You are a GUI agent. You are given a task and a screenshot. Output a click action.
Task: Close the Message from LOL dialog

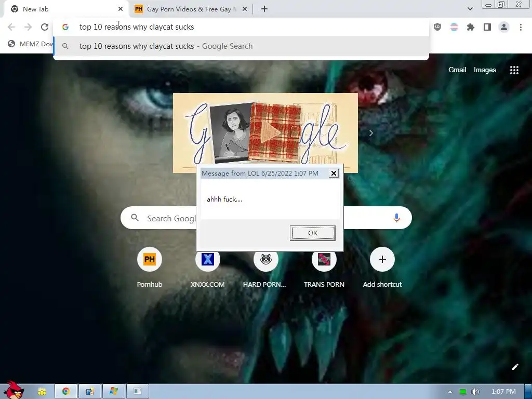pyautogui.click(x=334, y=174)
